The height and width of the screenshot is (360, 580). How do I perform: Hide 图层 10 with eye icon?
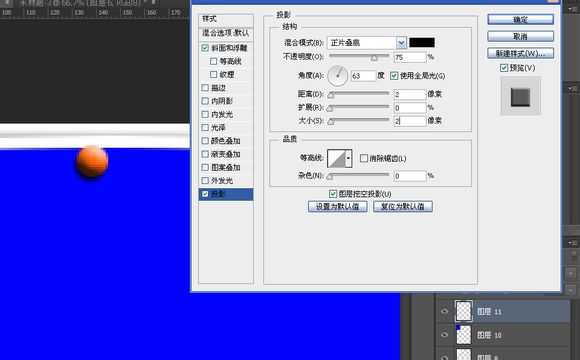point(445,335)
